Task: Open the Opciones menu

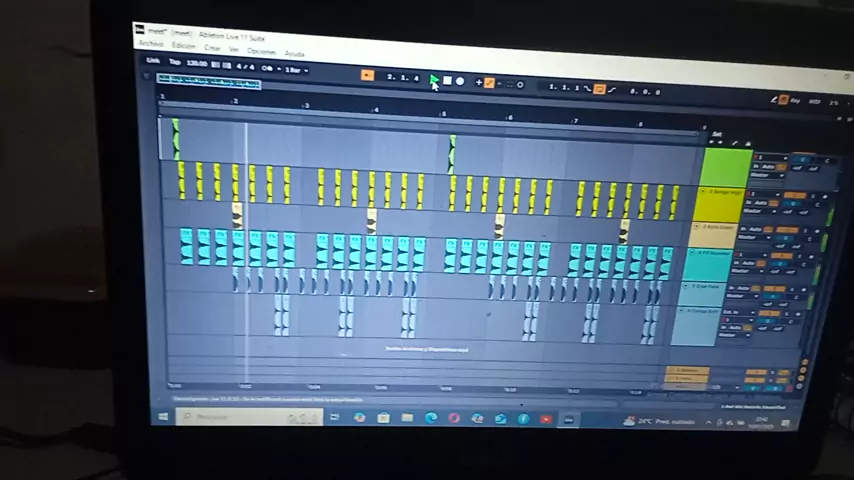Action: click(261, 51)
